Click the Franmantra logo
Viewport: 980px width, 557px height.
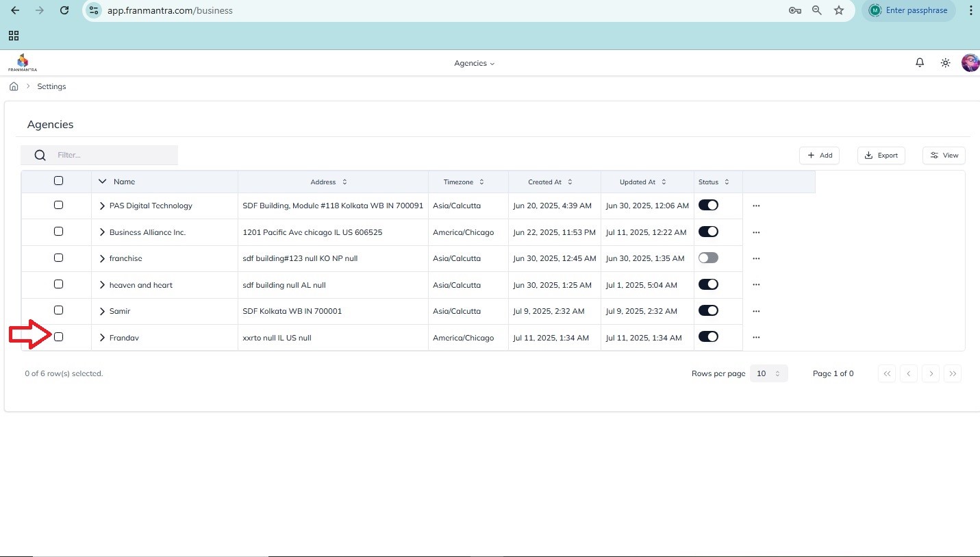pos(23,62)
